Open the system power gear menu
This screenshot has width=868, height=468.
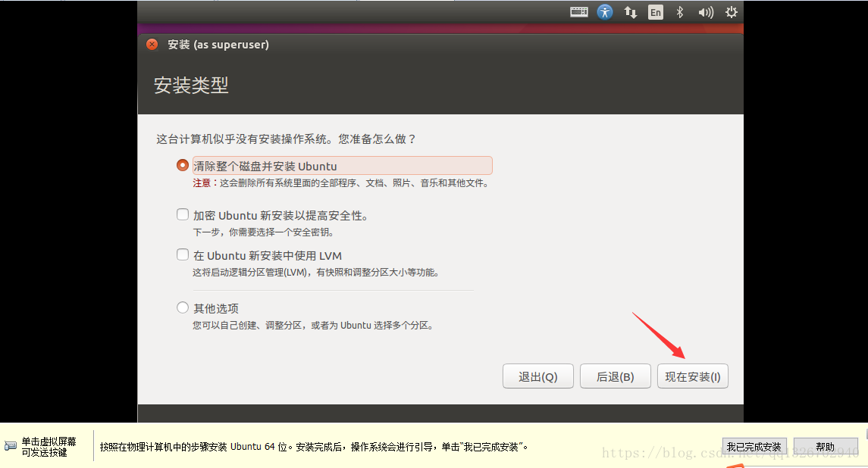[731, 12]
